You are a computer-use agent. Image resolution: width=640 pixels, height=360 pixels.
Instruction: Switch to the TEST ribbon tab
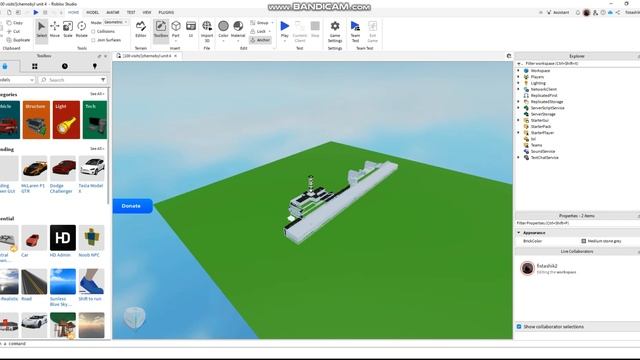pyautogui.click(x=131, y=13)
